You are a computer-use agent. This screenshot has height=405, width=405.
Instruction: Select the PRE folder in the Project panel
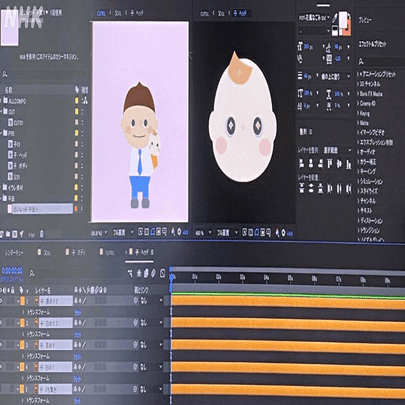pos(9,133)
